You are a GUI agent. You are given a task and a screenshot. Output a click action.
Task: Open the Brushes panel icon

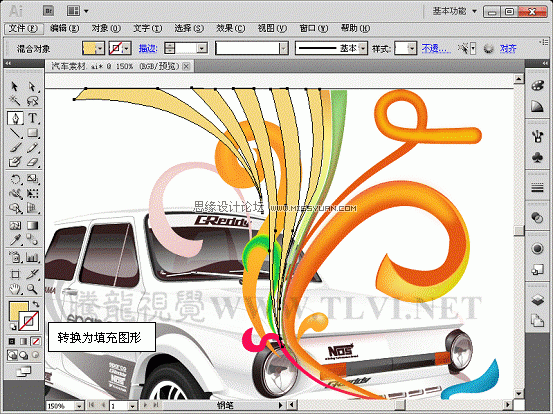(537, 136)
